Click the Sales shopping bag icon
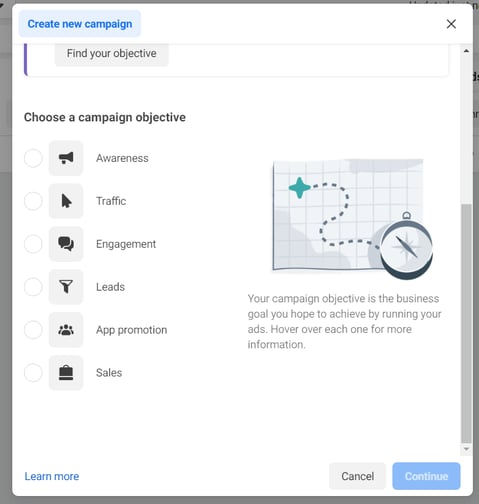 [66, 373]
